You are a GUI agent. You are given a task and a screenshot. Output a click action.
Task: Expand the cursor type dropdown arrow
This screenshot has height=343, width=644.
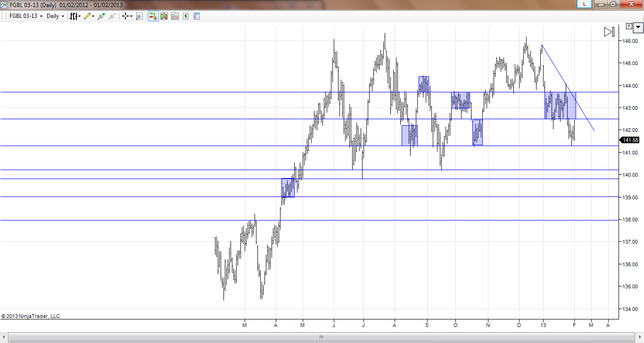pos(131,16)
